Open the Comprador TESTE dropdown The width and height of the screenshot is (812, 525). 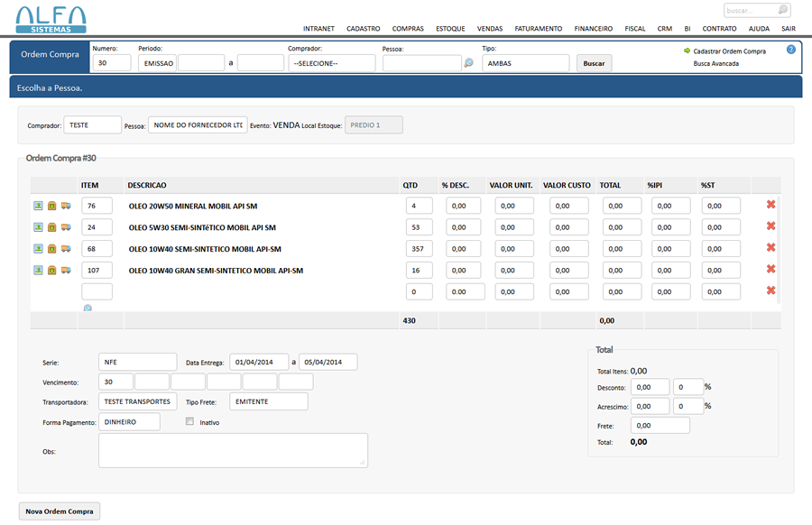[93, 124]
